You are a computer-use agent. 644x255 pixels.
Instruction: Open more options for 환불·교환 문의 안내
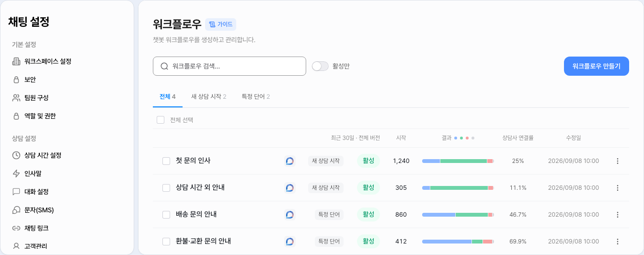click(x=617, y=242)
